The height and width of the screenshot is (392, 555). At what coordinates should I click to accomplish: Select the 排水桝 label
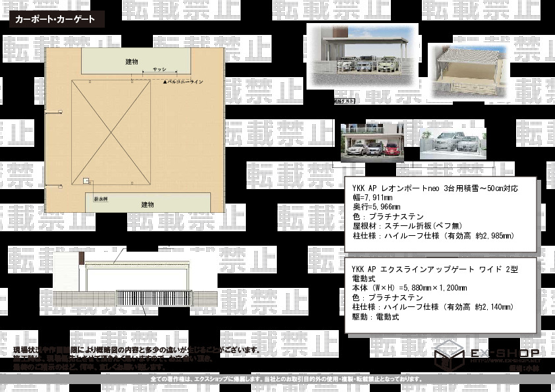pos(101,199)
